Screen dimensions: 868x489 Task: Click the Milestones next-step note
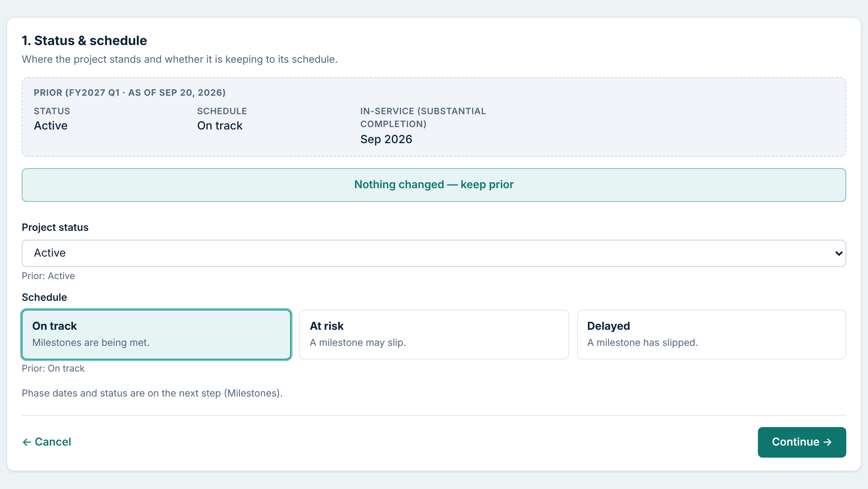point(152,393)
